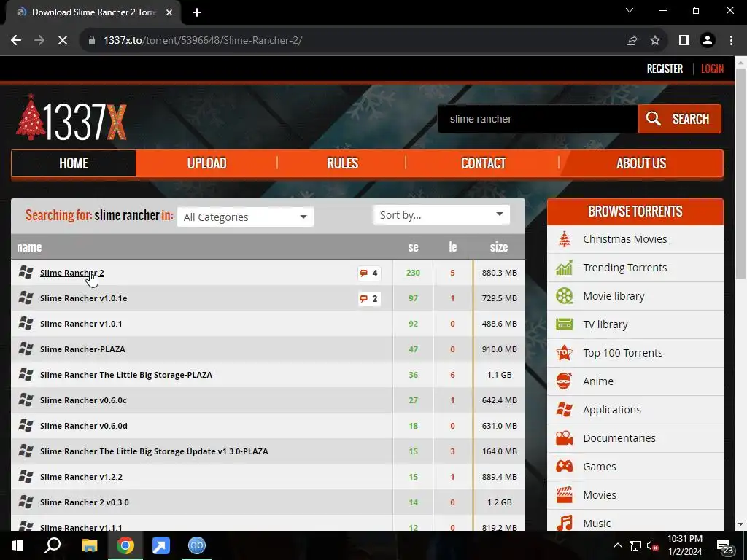This screenshot has height=560, width=747.
Task: Click the Applications windows icon in sidebar
Action: point(565,410)
